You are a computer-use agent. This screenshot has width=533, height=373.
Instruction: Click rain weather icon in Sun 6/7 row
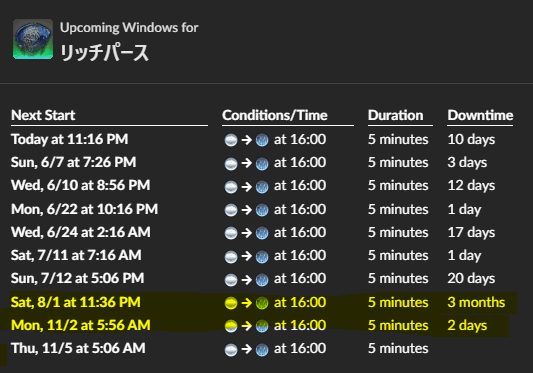coord(262,163)
